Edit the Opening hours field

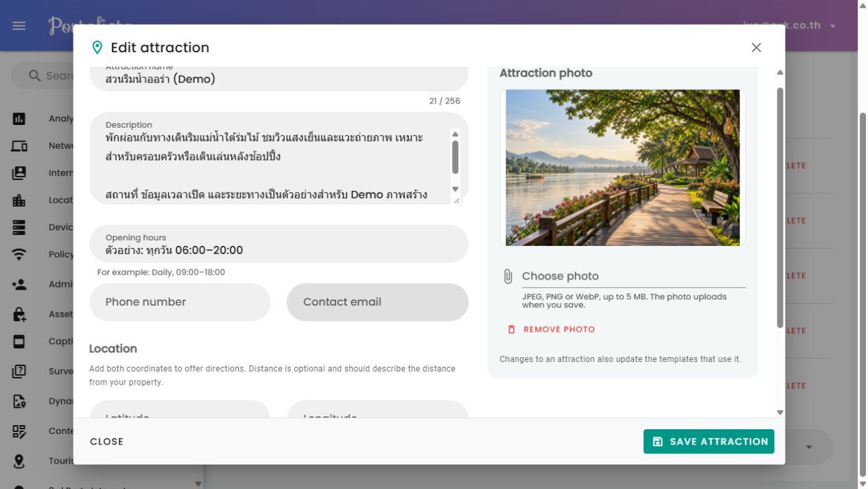pyautogui.click(x=279, y=244)
